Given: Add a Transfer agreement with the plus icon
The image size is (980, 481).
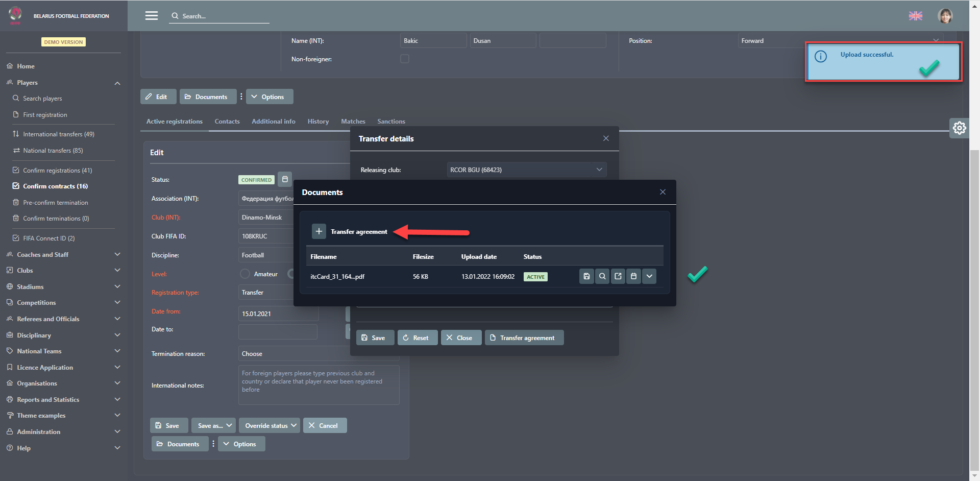Looking at the screenshot, I should (318, 231).
